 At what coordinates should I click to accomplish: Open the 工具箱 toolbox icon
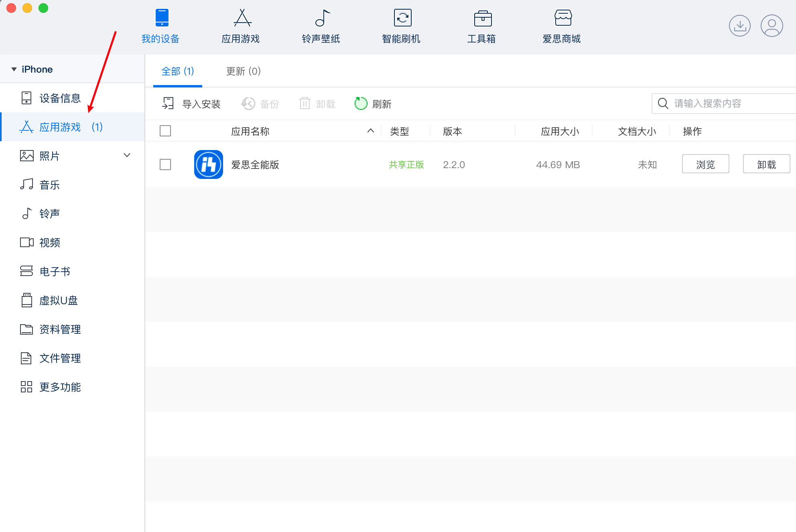(483, 18)
